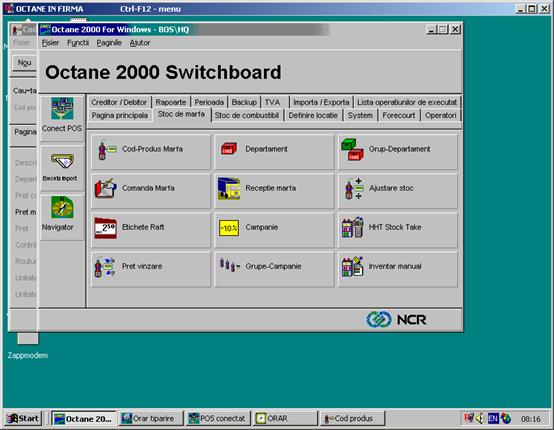Image resolution: width=554 pixels, height=430 pixels.
Task: Open Cod-Produs Marfa icon
Action: [x=107, y=149]
